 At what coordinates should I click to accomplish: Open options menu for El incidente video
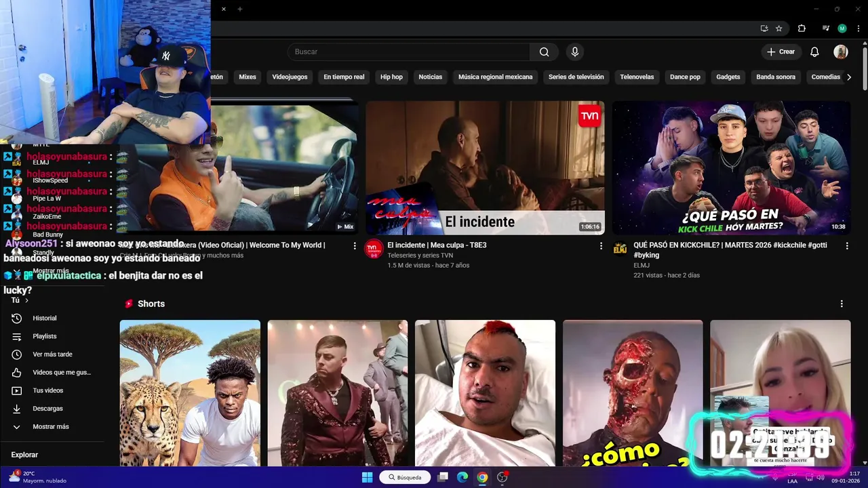point(601,246)
